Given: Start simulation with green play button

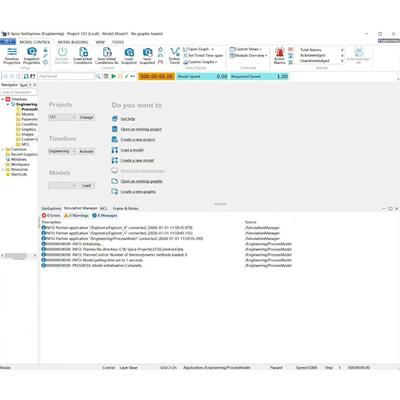Looking at the screenshot, I should [x=114, y=76].
